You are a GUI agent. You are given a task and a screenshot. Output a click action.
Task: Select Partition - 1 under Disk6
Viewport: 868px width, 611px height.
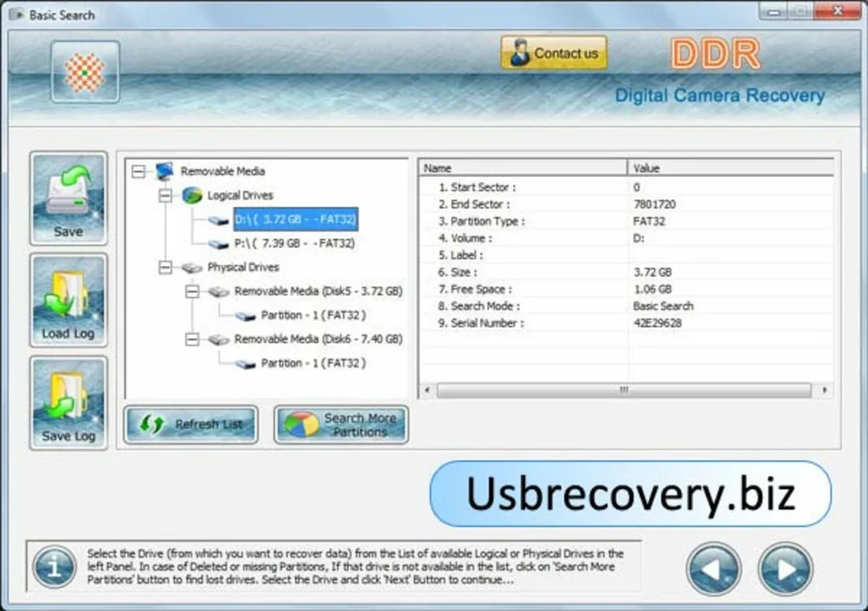313,363
